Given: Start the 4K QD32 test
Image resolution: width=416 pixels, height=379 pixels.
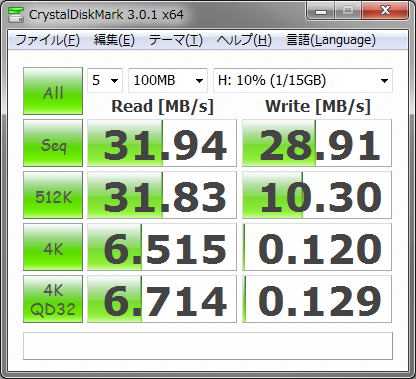Looking at the screenshot, I should click(53, 299).
